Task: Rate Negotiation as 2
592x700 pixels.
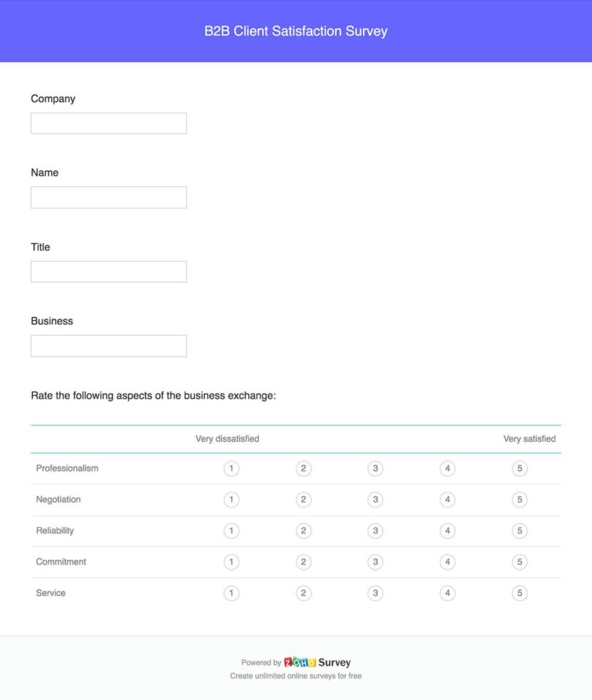Action: (303, 499)
